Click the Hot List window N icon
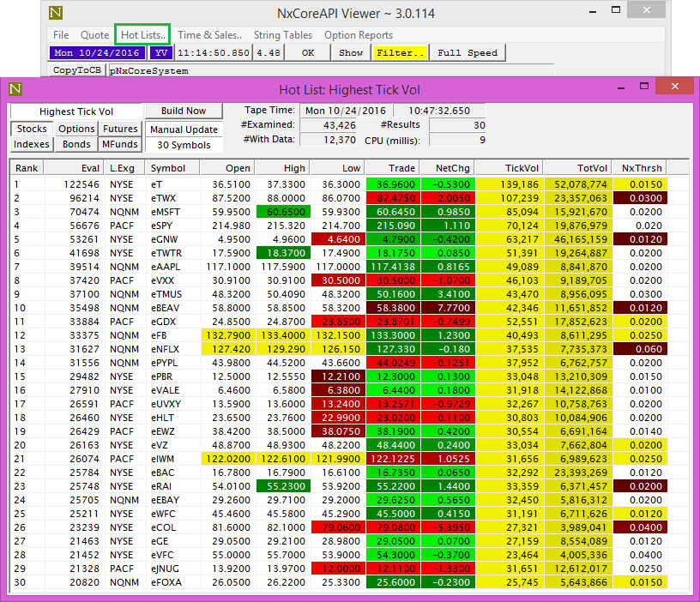Screen dimensions: 700x602 click(15, 89)
